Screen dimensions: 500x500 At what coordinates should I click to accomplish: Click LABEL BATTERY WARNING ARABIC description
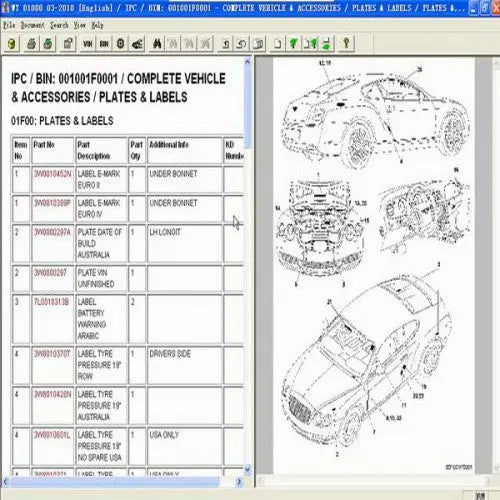tap(92, 319)
